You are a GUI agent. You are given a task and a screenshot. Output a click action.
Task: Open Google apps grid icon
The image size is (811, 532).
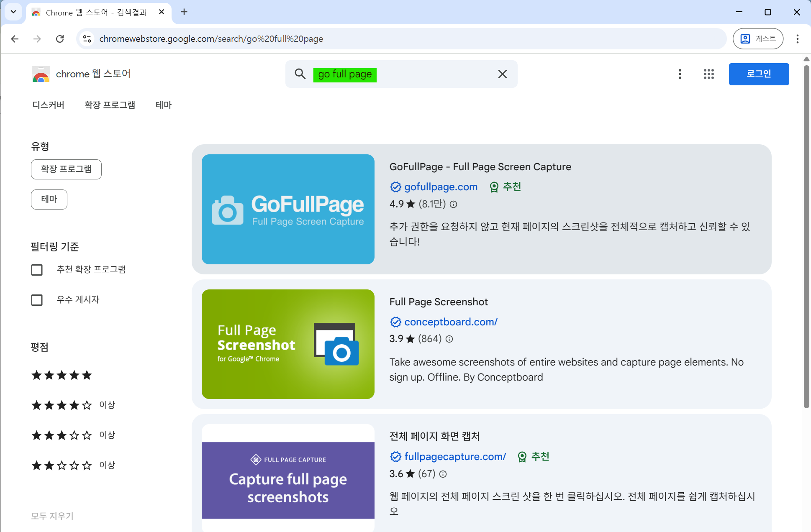coord(708,74)
